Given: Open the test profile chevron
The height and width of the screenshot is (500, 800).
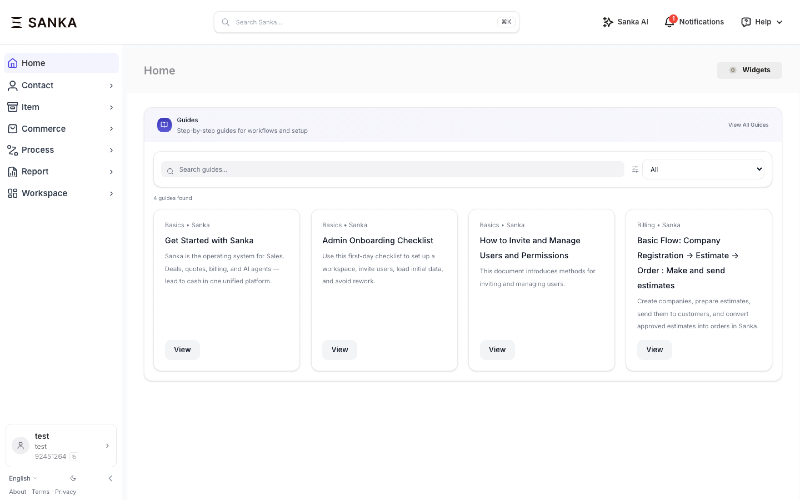Looking at the screenshot, I should pos(107,446).
